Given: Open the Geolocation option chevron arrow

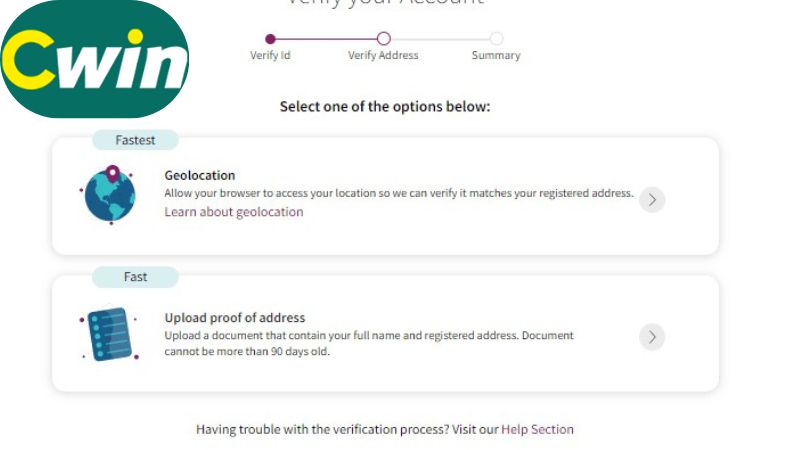Looking at the screenshot, I should 652,199.
